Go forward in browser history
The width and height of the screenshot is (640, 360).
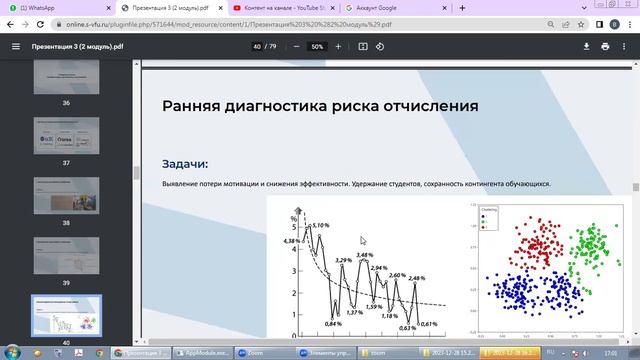[25, 24]
